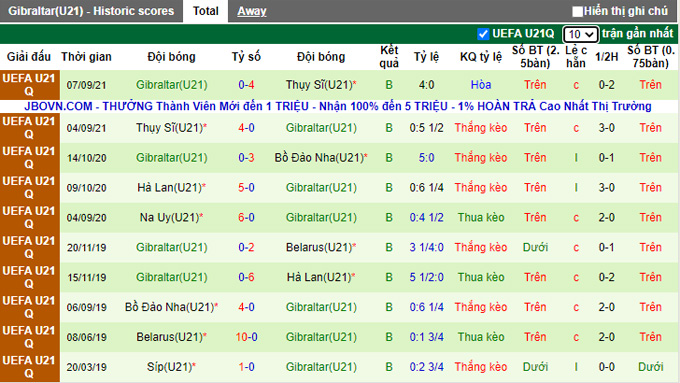The width and height of the screenshot is (680, 383).
Task: Enable the Hiển thị ghi chú checkbox
Action: click(577, 12)
